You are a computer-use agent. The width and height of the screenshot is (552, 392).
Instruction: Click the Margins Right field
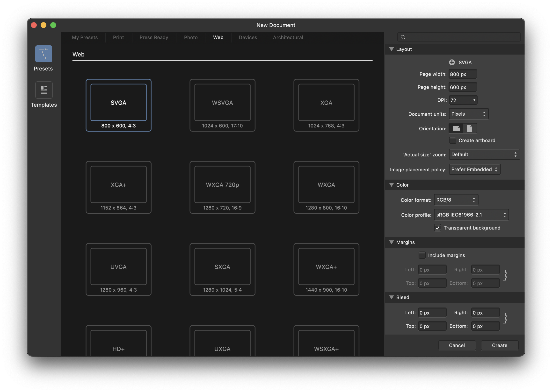pos(485,270)
